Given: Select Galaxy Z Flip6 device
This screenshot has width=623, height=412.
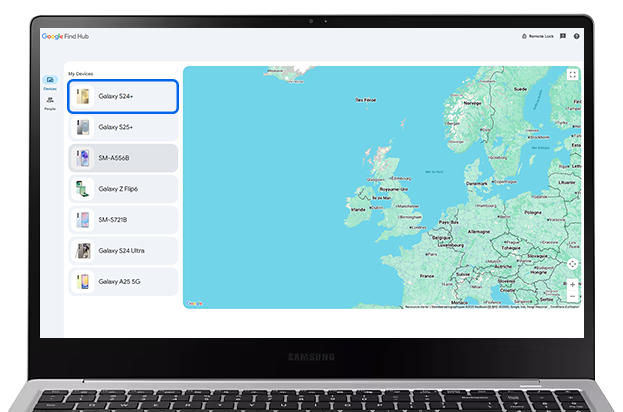Looking at the screenshot, I should click(123, 189).
